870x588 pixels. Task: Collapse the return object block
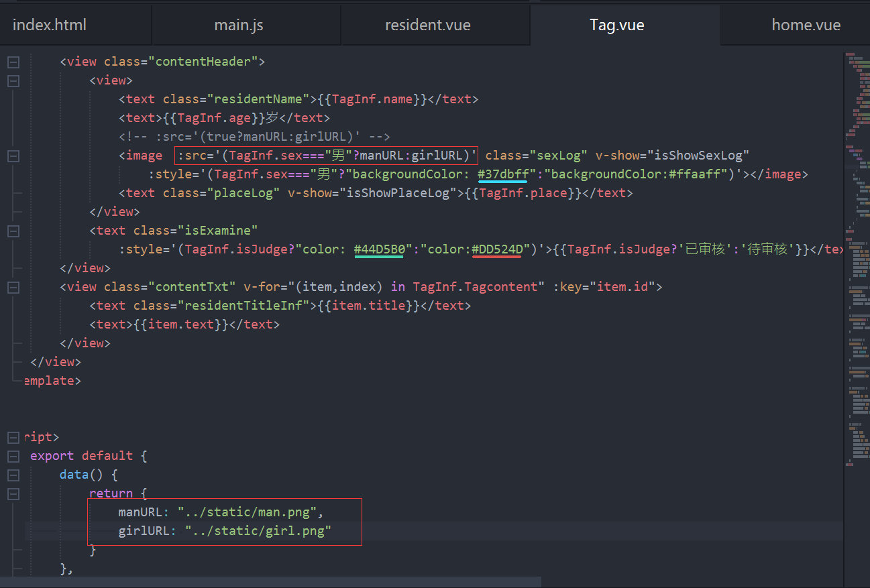13,494
